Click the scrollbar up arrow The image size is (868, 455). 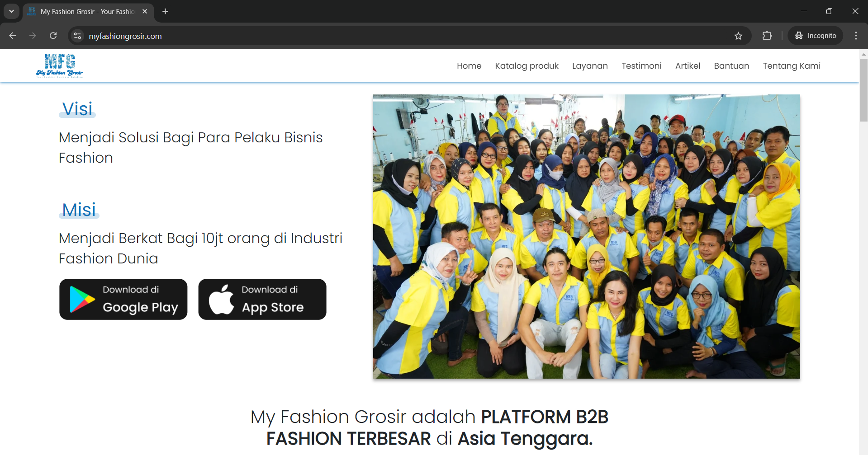coord(863,54)
